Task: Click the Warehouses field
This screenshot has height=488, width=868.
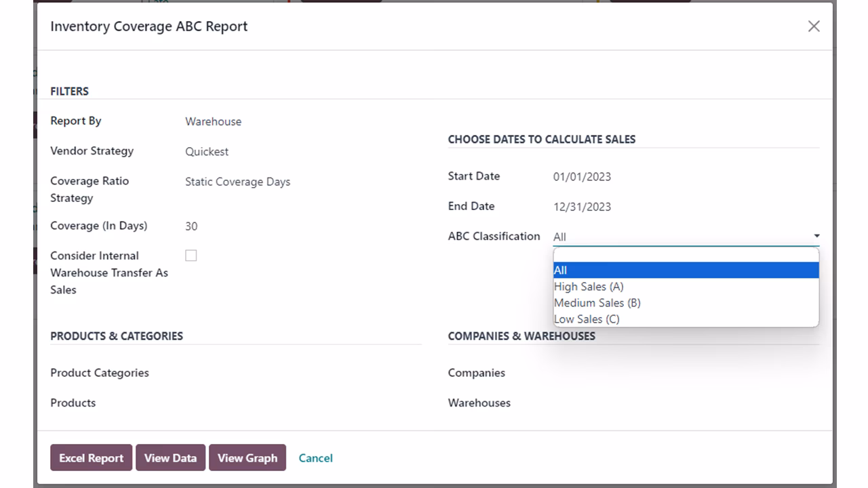Action: tap(686, 403)
